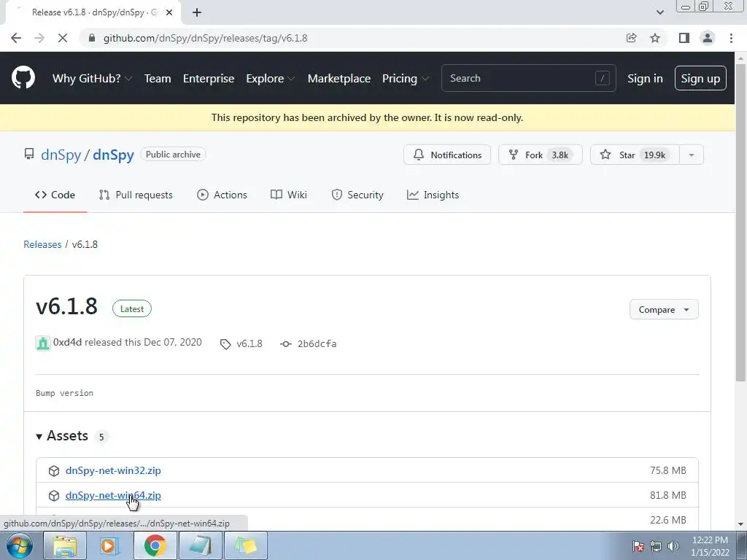This screenshot has width=747, height=560.
Task: Open dnSpy owner link
Action: [x=61, y=155]
